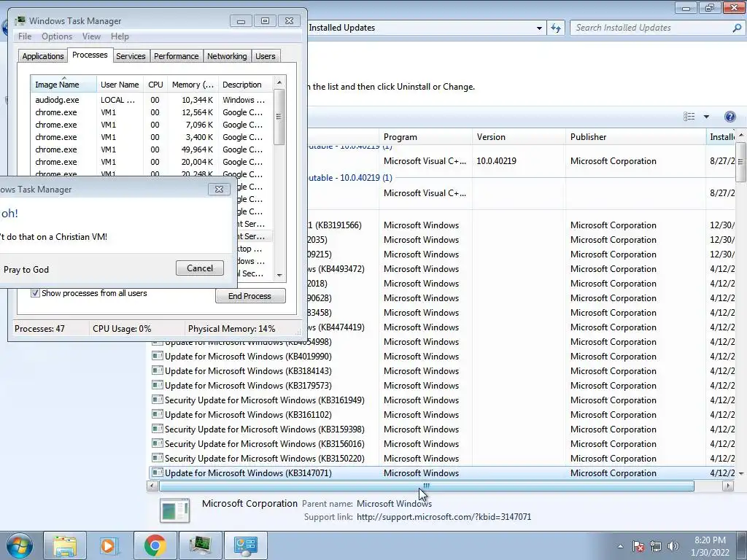Click the icon of update KB3184143
The height and width of the screenshot is (560, 747).
pos(158,370)
